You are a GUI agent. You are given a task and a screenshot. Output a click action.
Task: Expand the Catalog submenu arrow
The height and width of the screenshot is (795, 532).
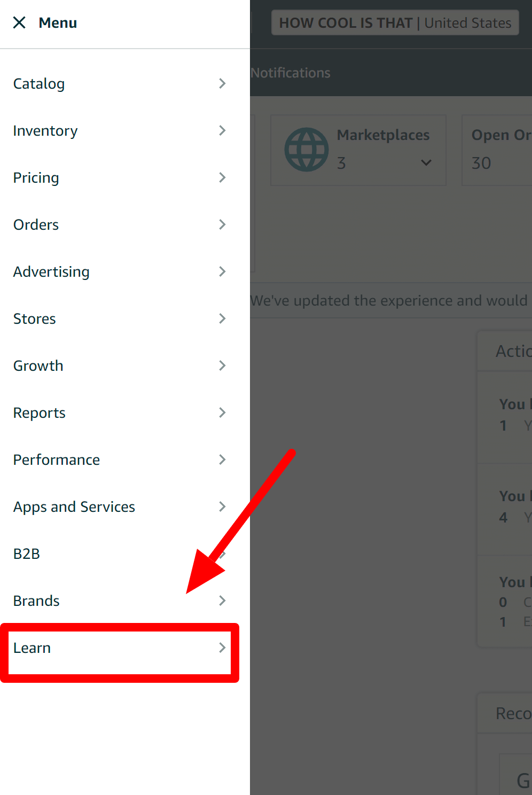click(222, 83)
